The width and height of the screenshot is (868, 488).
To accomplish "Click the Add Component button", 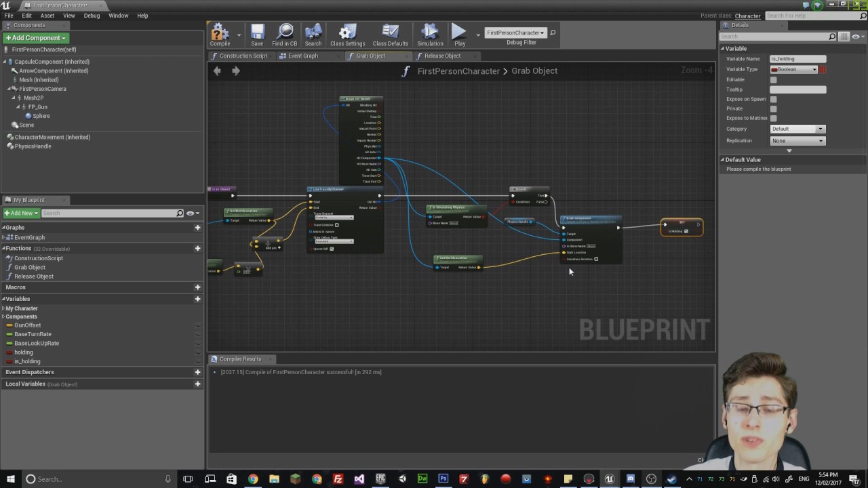I will click(35, 38).
